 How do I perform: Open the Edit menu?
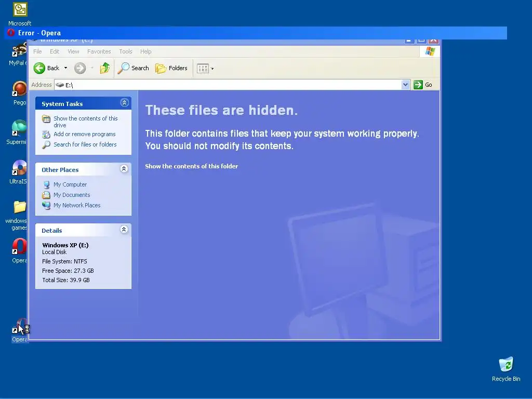54,51
